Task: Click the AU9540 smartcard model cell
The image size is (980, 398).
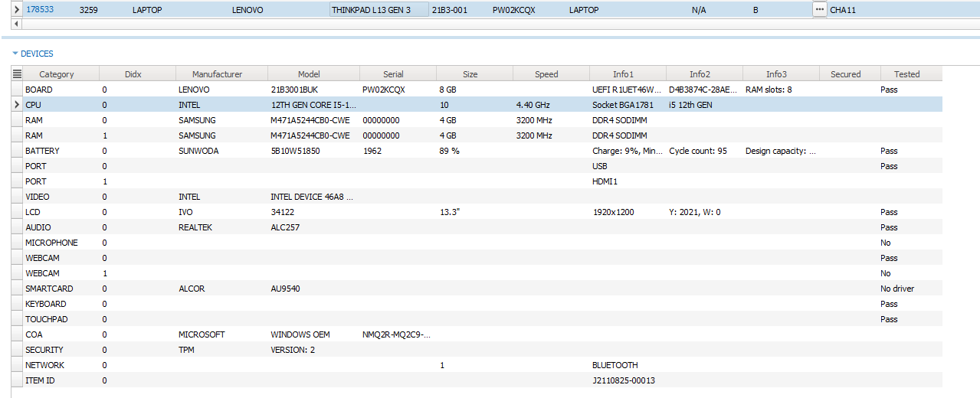Action: 314,289
